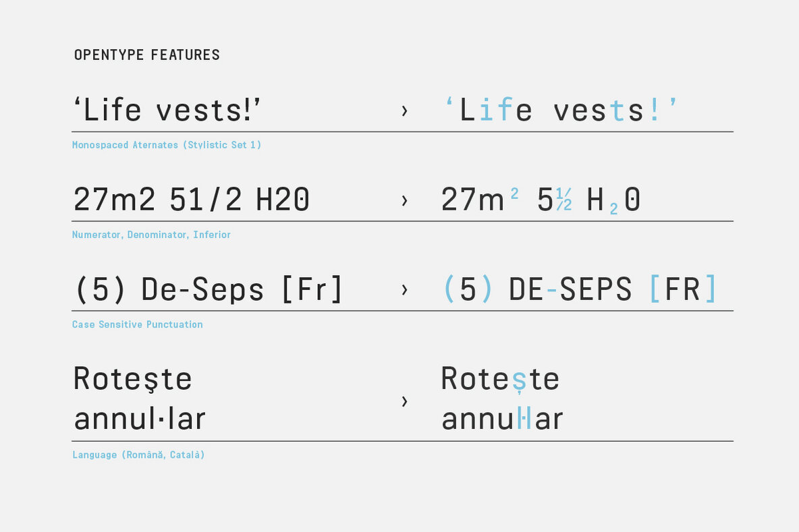The image size is (799, 532).
Task: Click the left-hand 'annul·lar' word
Action: (140, 419)
